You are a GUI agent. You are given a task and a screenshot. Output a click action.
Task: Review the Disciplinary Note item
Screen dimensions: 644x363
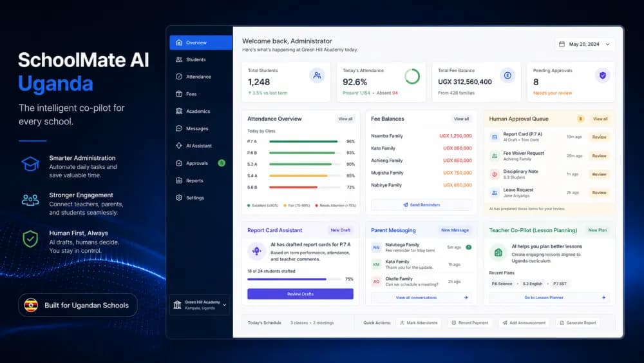click(x=599, y=174)
